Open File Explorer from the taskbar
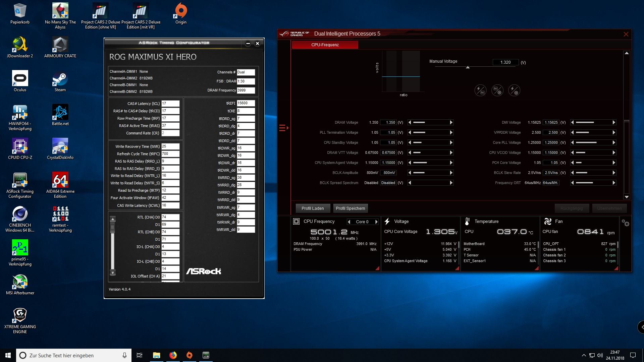Image resolution: width=644 pixels, height=362 pixels. (x=157, y=355)
